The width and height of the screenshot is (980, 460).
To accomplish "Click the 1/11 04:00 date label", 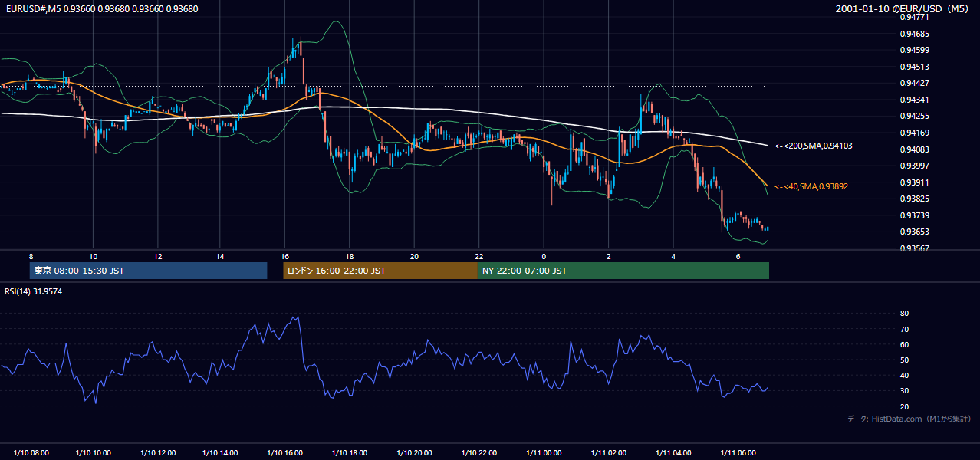I will pyautogui.click(x=673, y=452).
